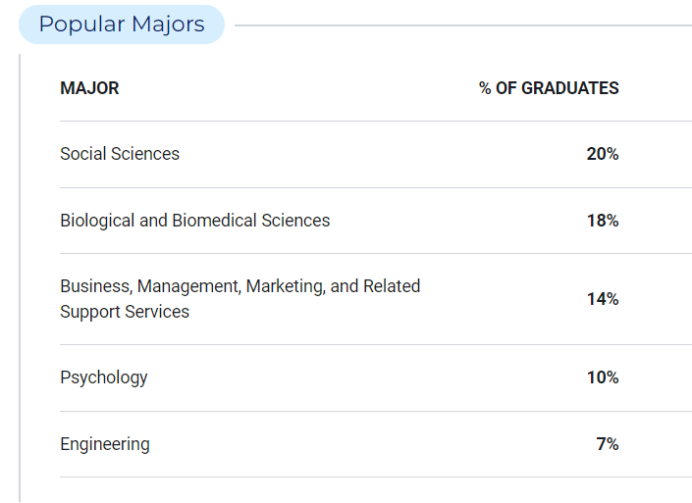Click the word Biomedical in second row
The width and height of the screenshot is (692, 503).
(x=214, y=221)
